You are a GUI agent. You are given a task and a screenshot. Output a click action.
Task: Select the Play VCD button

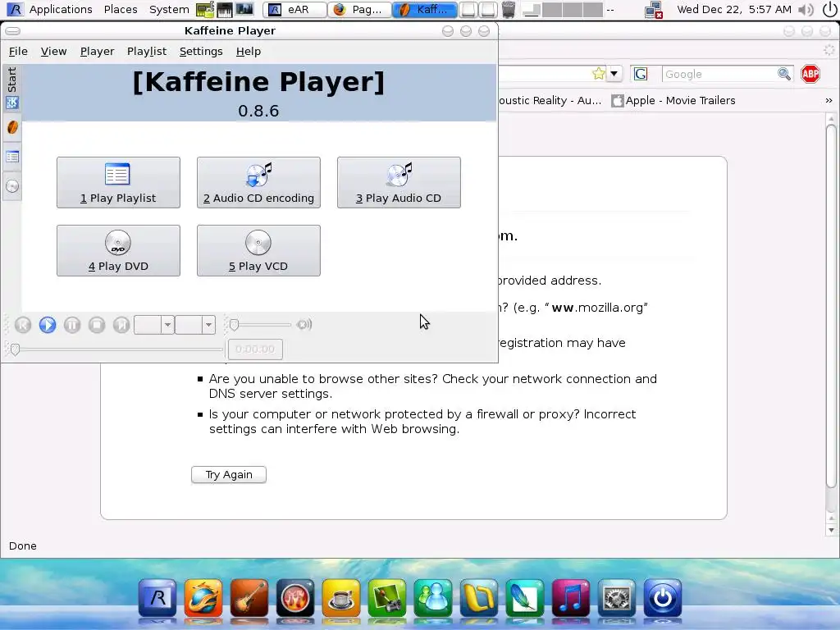(x=258, y=251)
